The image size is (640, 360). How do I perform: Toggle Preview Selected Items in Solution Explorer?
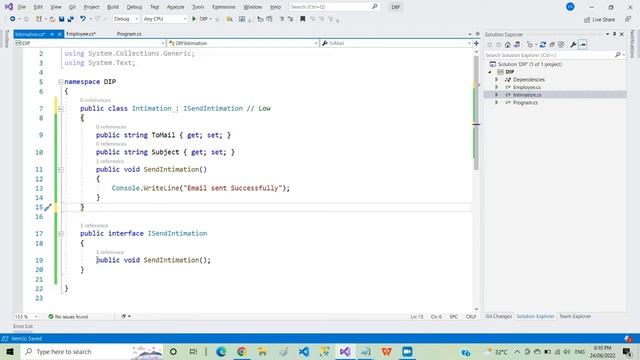click(x=583, y=45)
